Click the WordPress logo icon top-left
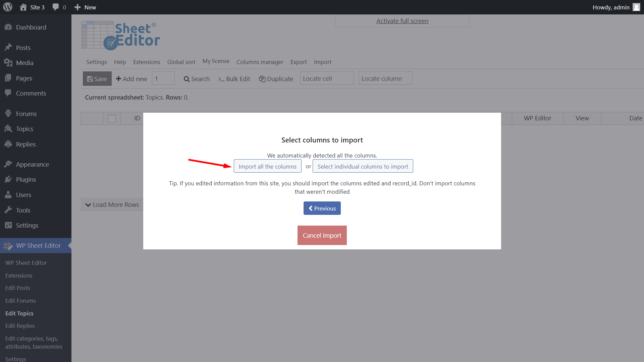This screenshot has width=644, height=362. [x=7, y=7]
